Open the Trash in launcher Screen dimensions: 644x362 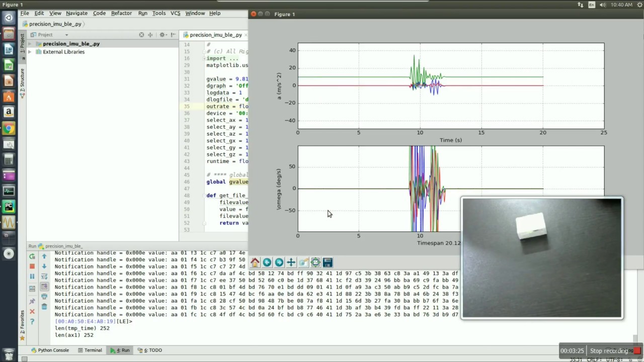pos(9,355)
